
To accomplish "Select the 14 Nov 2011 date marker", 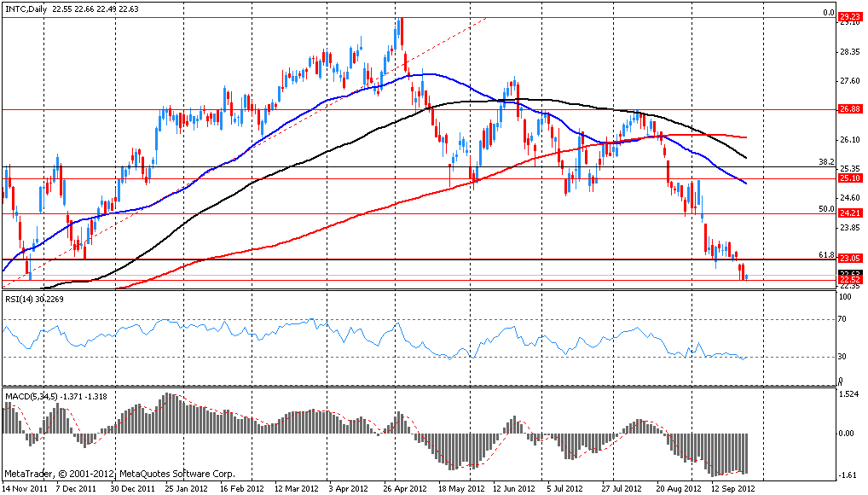I will pos(26,489).
